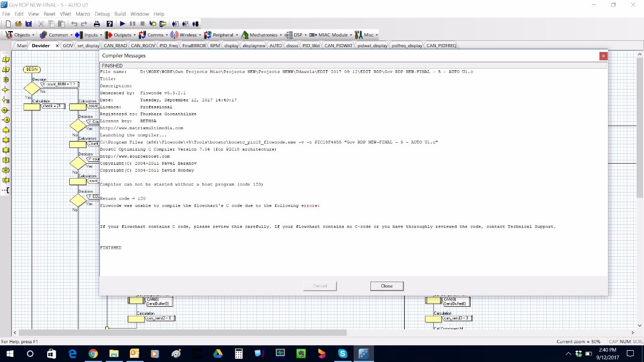Select the Component macro icon in palette
This screenshot has width=644, height=362.
click(x=6, y=150)
